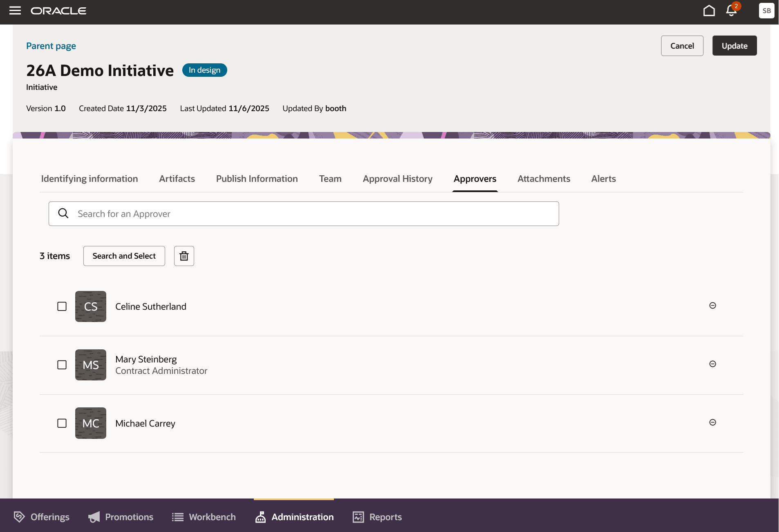Open the Workbench section in bottom navigation
The image size is (779, 532).
[204, 517]
